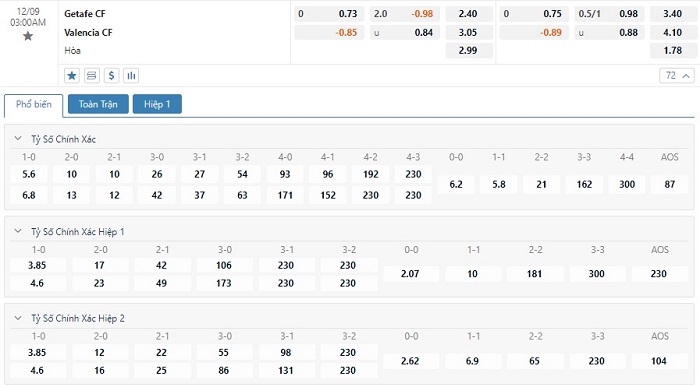
Task: Pick full-match AOS odds 87
Action: (669, 184)
